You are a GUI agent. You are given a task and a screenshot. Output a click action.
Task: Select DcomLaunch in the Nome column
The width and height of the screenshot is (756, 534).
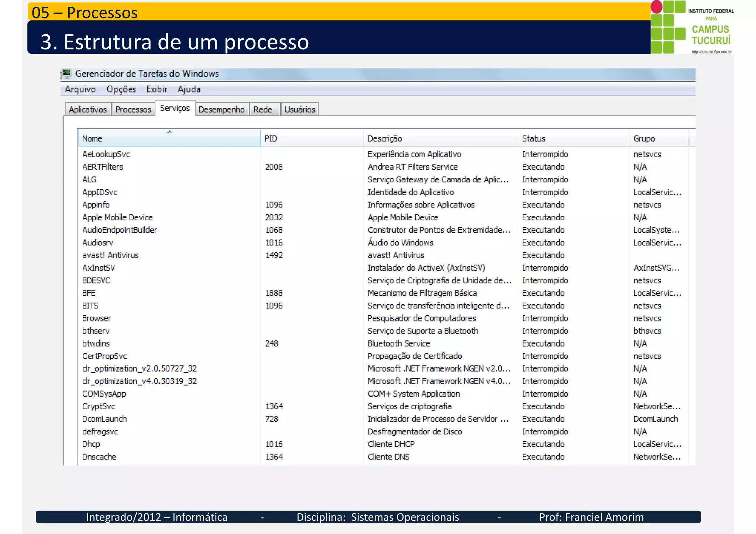pyautogui.click(x=104, y=419)
